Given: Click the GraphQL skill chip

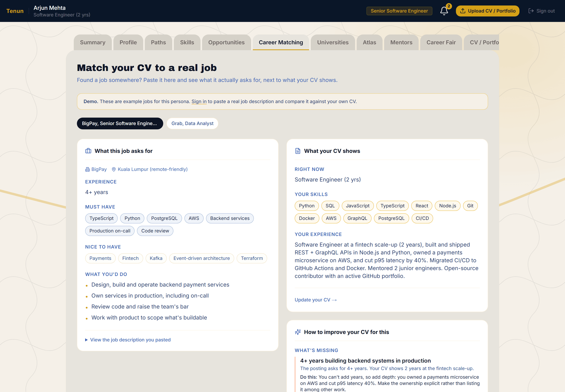Looking at the screenshot, I should [x=357, y=218].
